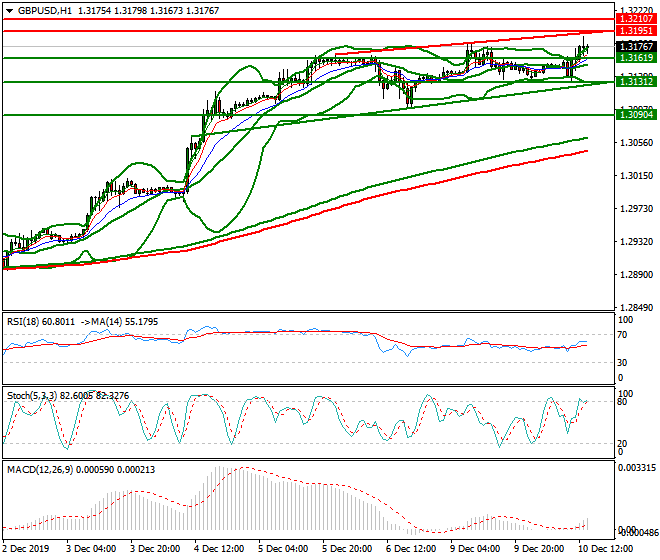Click the 9 Dec 20:00 time axis label

539,549
